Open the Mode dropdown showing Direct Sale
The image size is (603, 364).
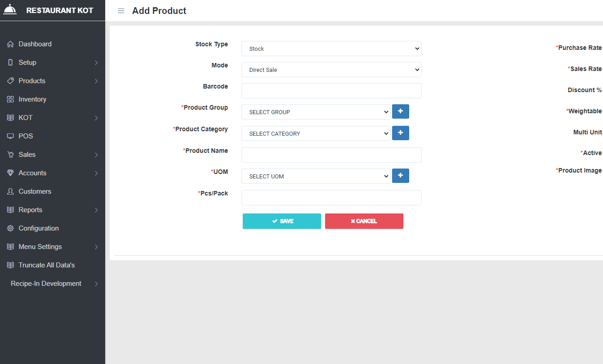coord(331,70)
